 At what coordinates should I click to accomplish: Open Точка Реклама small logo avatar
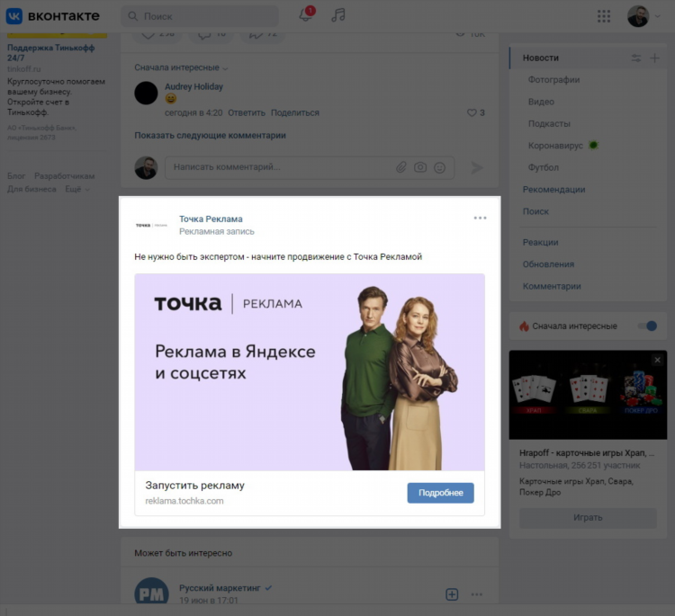[x=151, y=225]
